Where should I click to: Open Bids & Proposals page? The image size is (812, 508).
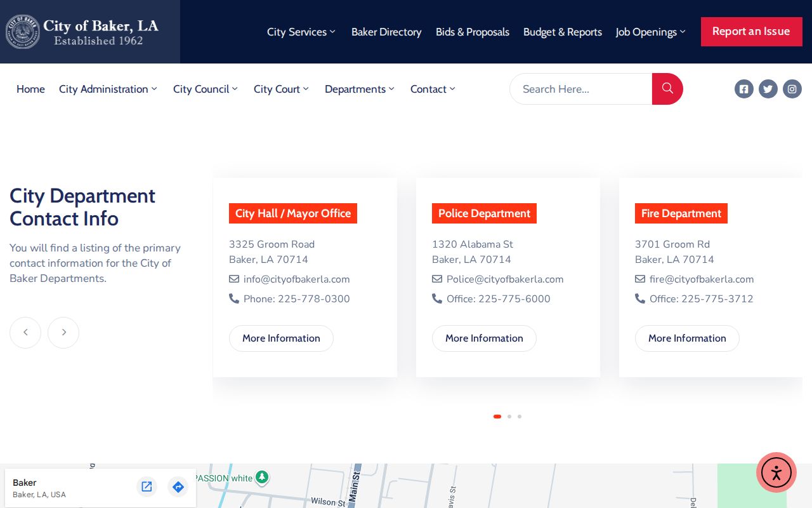tap(473, 32)
